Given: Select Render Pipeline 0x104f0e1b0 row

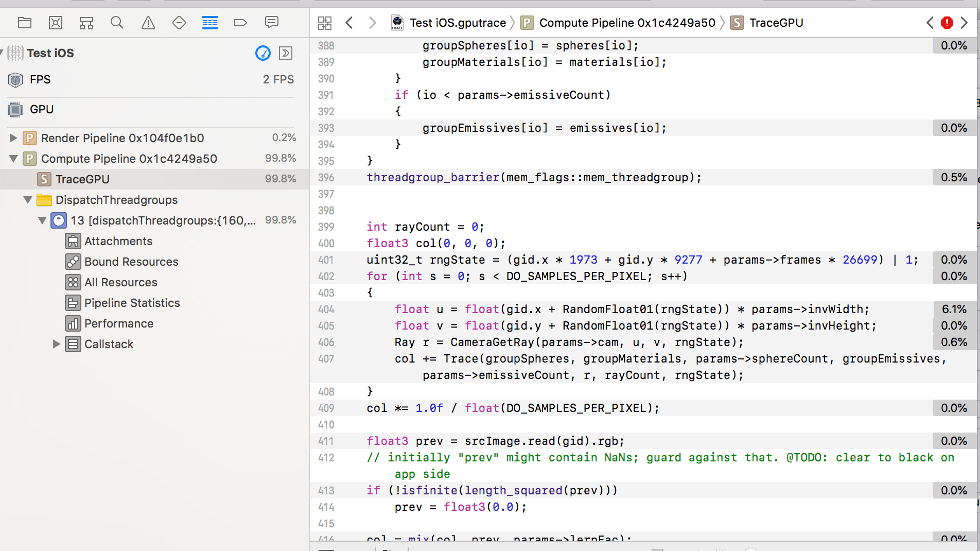Looking at the screenshot, I should click(x=154, y=138).
